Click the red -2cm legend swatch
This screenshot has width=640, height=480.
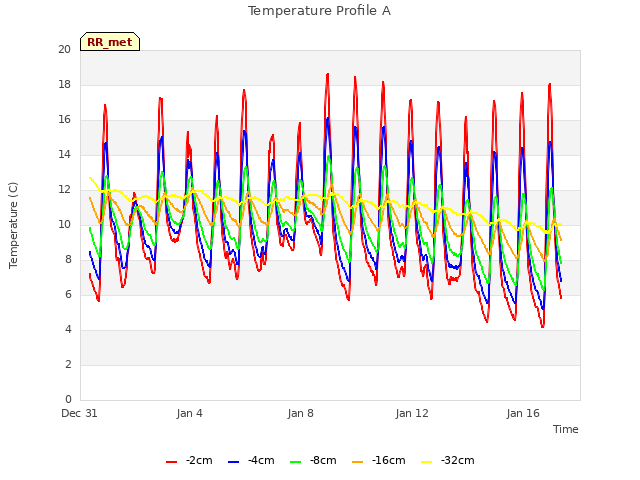click(171, 462)
